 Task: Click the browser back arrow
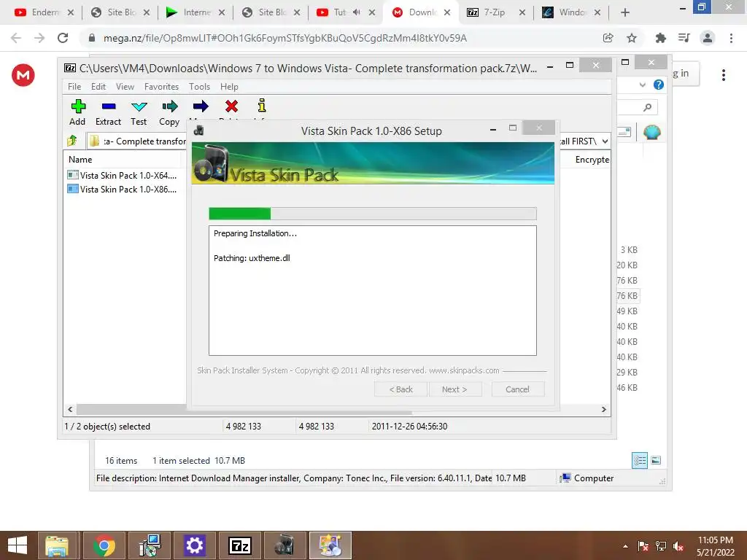(16, 38)
